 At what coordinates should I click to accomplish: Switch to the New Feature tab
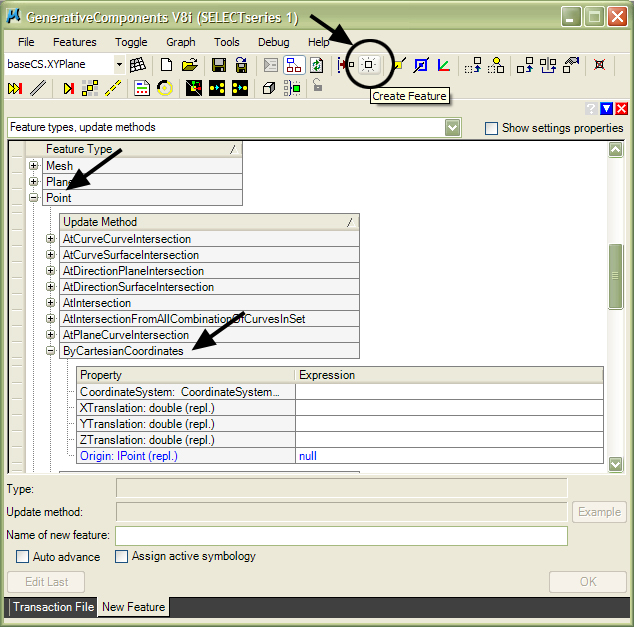click(133, 607)
